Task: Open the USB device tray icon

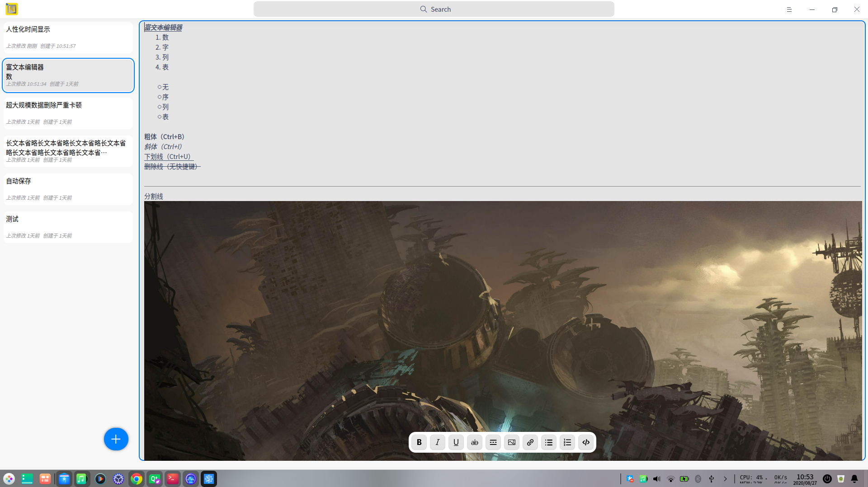Action: [x=712, y=479]
